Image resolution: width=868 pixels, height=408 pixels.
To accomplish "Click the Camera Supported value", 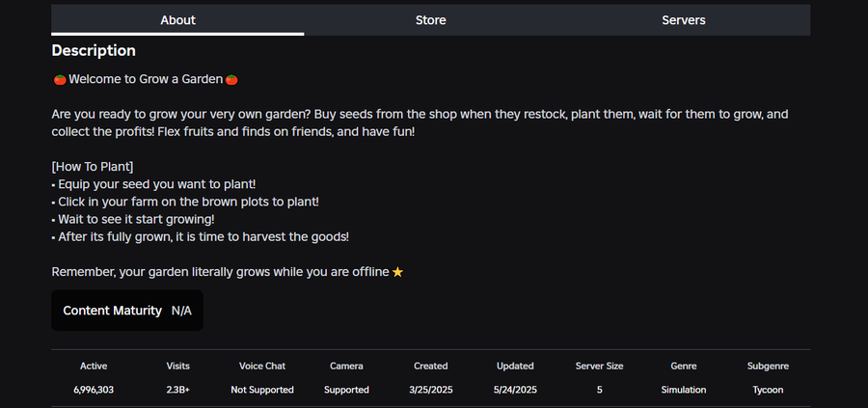I will 346,390.
